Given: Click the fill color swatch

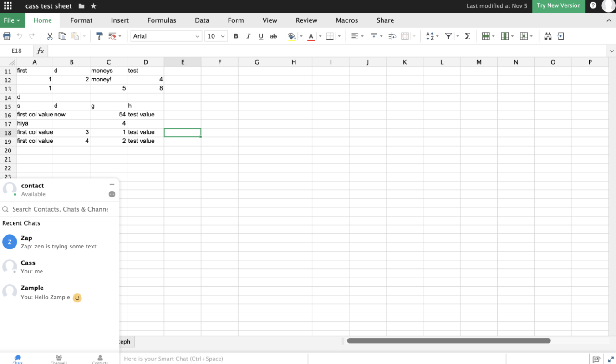Looking at the screenshot, I should (x=292, y=36).
